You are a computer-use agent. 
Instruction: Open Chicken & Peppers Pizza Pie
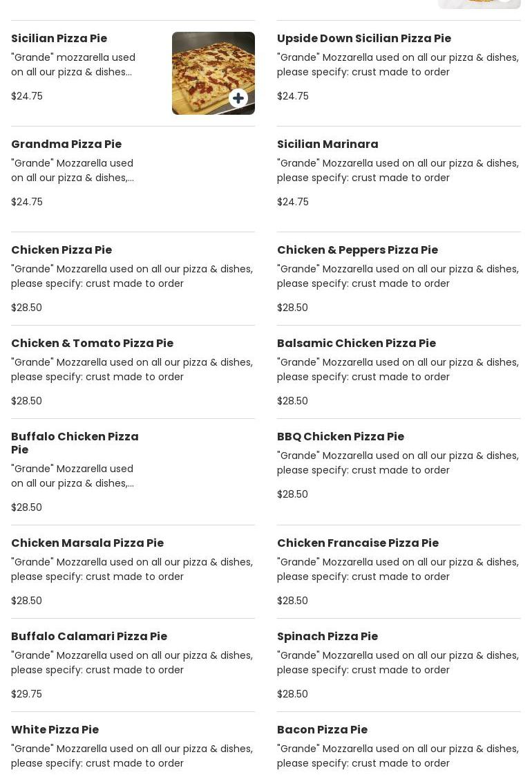357,250
